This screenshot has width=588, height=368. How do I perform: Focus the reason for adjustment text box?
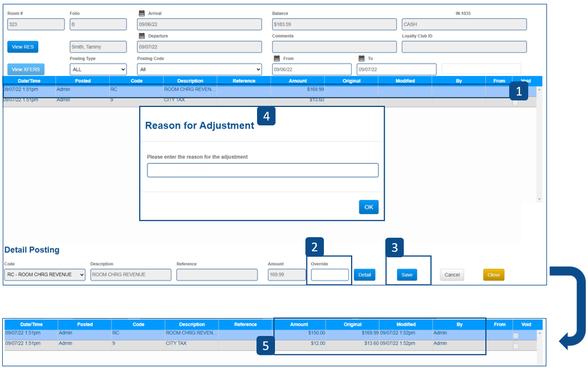pyautogui.click(x=262, y=170)
